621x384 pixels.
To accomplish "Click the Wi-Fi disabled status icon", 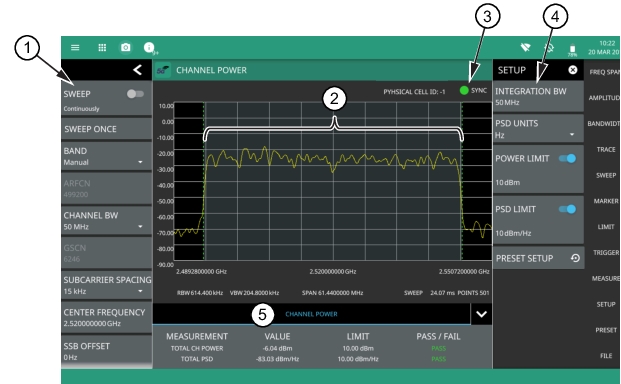I will click(x=526, y=48).
